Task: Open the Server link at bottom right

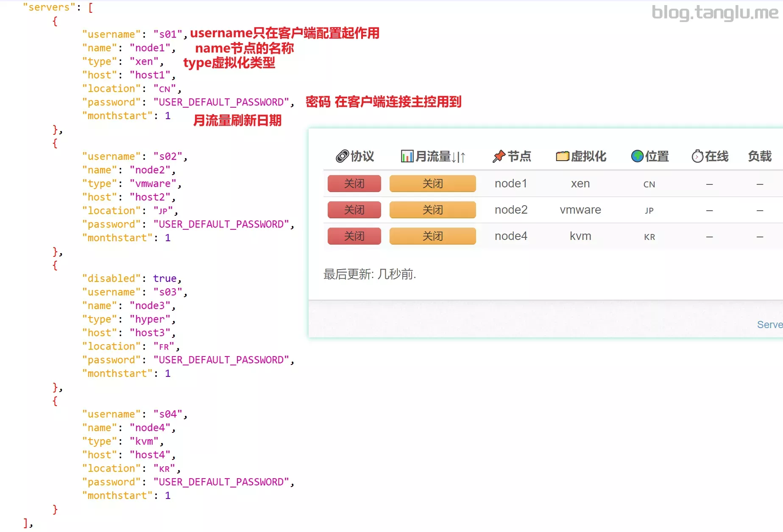Action: tap(769, 325)
